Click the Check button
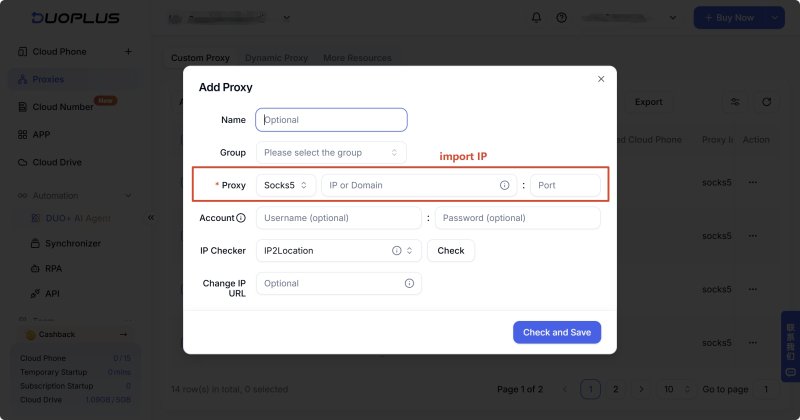800x420 pixels. [x=451, y=251]
